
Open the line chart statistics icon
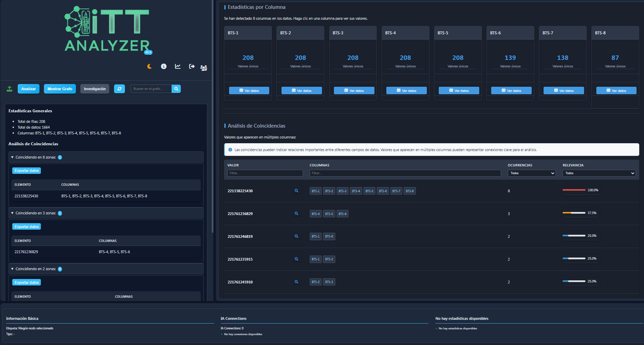pyautogui.click(x=178, y=66)
